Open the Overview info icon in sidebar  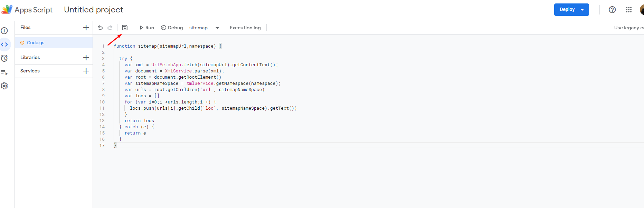point(4,31)
